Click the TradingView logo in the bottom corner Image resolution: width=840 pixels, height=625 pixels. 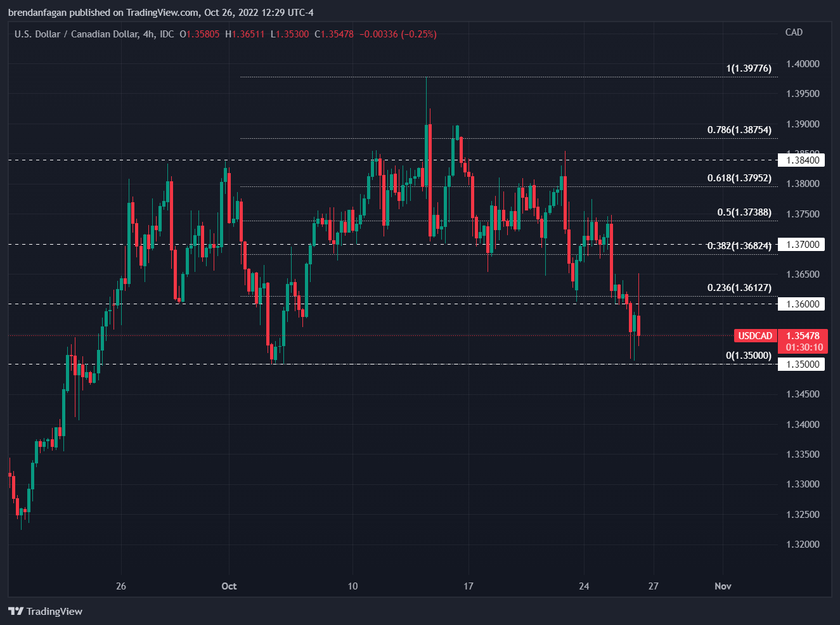point(46,611)
